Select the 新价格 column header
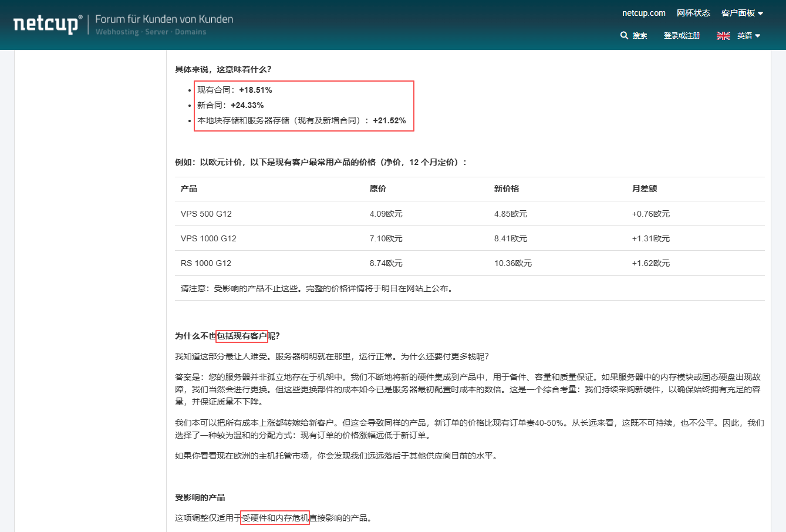This screenshot has height=532, width=786. point(507,188)
